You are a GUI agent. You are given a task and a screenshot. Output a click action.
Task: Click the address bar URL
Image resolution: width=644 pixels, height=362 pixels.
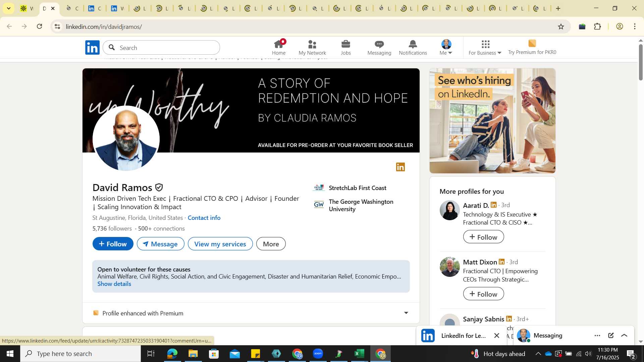pyautogui.click(x=104, y=26)
